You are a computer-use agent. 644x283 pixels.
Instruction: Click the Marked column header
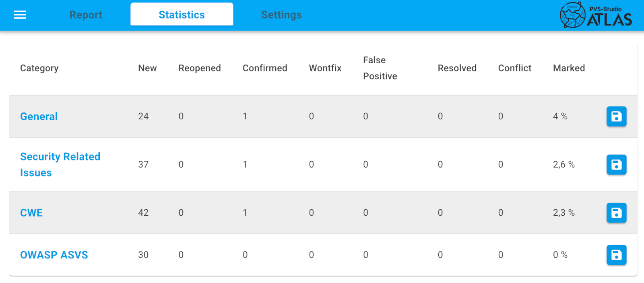[x=569, y=68]
